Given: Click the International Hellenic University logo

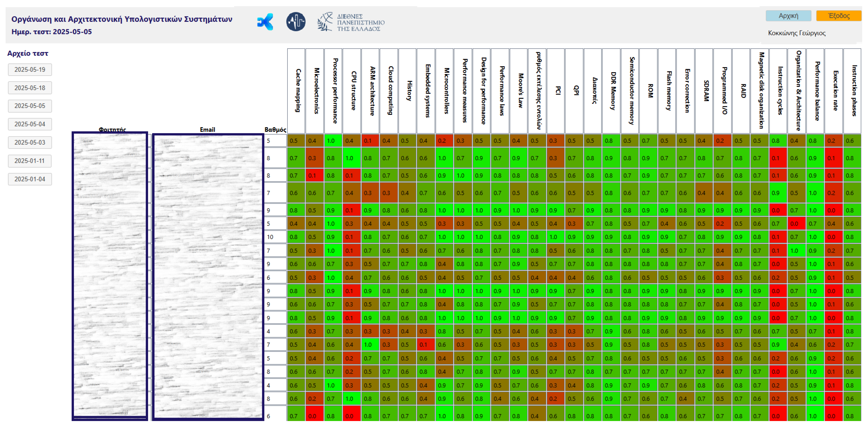Looking at the screenshot, I should (352, 23).
